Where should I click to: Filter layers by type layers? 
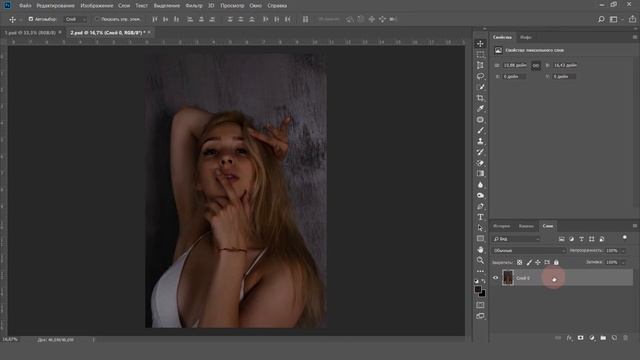click(x=582, y=239)
